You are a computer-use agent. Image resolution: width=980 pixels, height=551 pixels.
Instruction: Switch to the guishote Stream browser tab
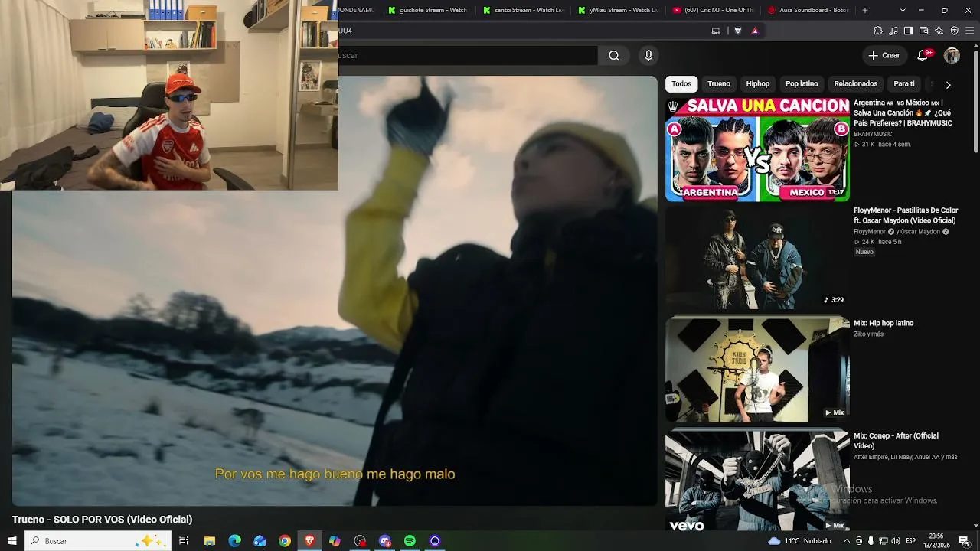pos(429,10)
